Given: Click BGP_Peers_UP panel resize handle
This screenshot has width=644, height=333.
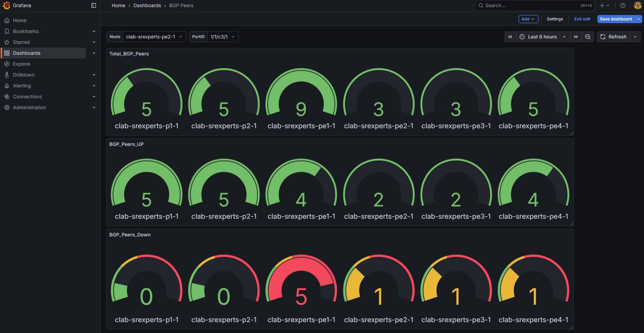Looking at the screenshot, I should [571, 224].
